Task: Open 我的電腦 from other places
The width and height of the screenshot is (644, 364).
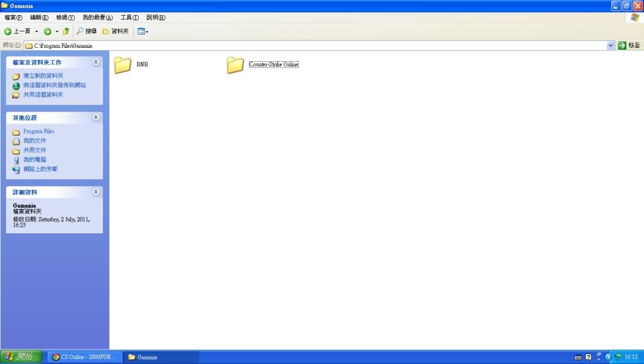Action: pyautogui.click(x=35, y=159)
